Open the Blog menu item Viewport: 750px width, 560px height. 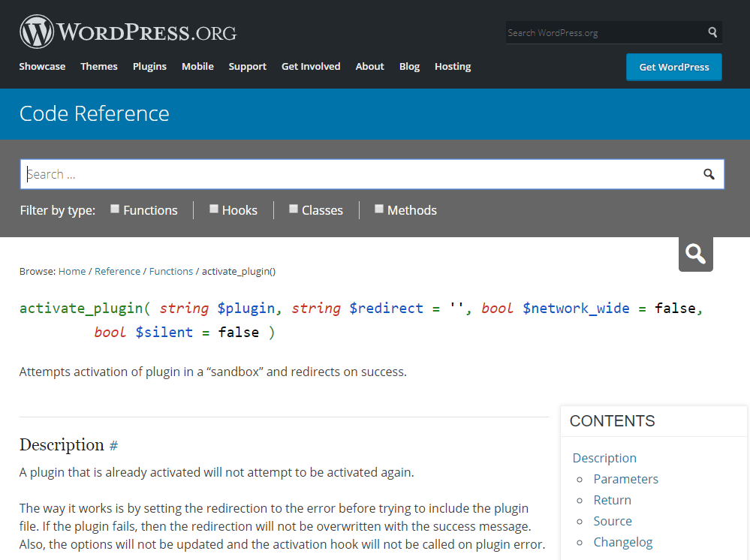[x=409, y=67]
